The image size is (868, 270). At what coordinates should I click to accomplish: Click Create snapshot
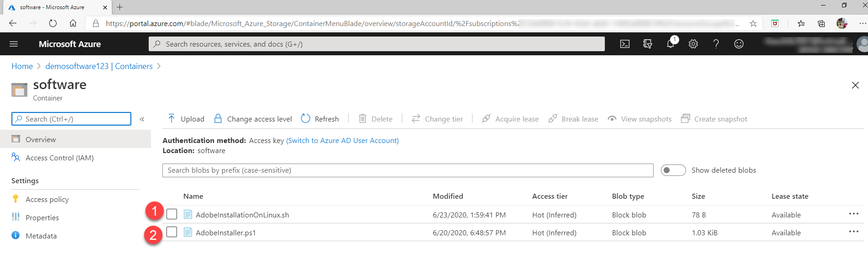(714, 119)
